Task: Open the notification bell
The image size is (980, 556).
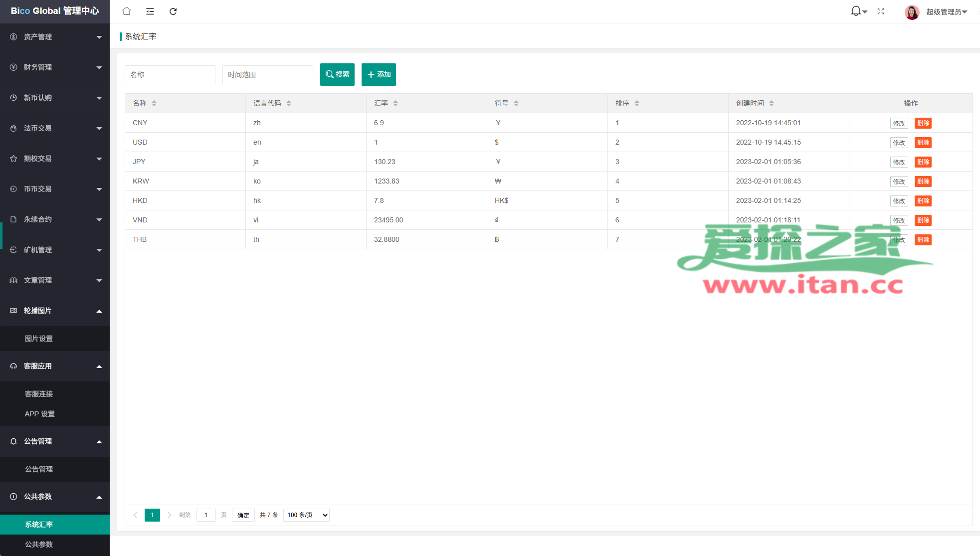Action: click(856, 11)
